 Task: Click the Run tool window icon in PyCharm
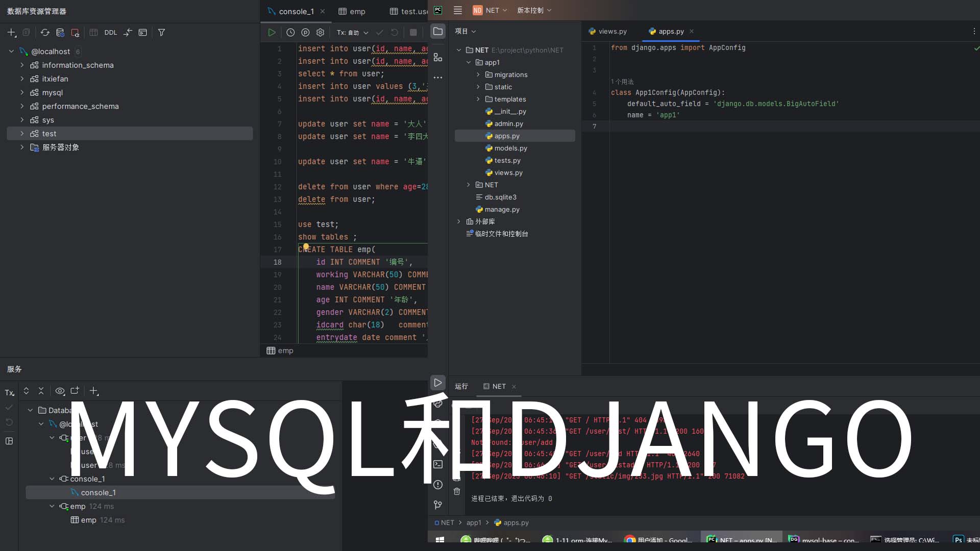click(x=438, y=383)
